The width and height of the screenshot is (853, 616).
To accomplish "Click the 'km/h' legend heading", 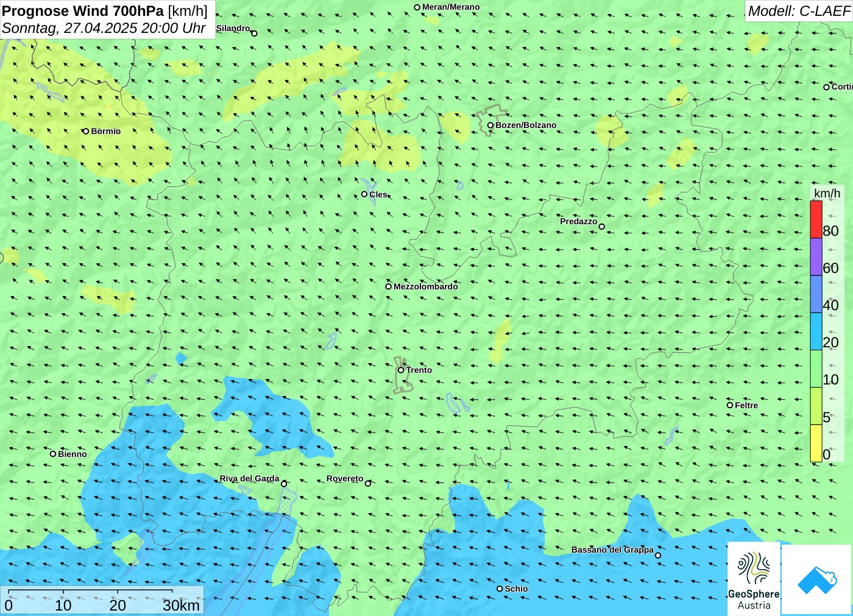I will click(x=827, y=193).
